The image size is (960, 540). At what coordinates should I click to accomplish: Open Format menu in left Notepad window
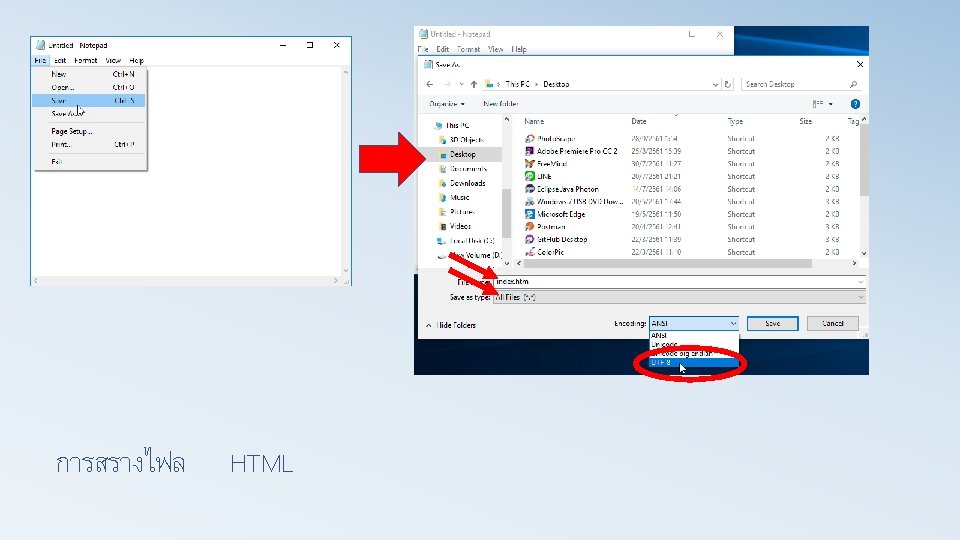pos(86,61)
